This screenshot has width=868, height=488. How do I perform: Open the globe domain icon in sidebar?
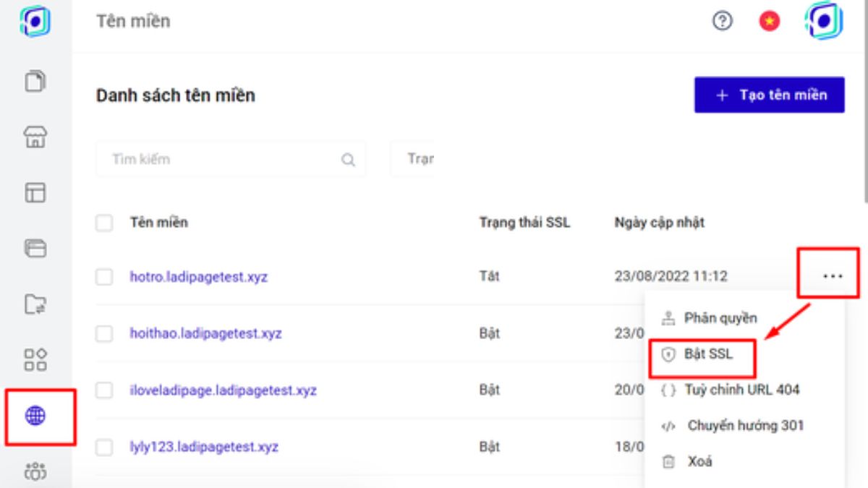[x=35, y=415]
